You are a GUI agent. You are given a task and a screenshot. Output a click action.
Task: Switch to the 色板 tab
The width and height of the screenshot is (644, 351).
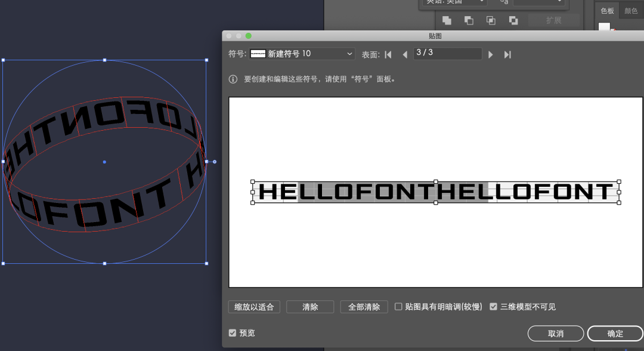pos(607,11)
